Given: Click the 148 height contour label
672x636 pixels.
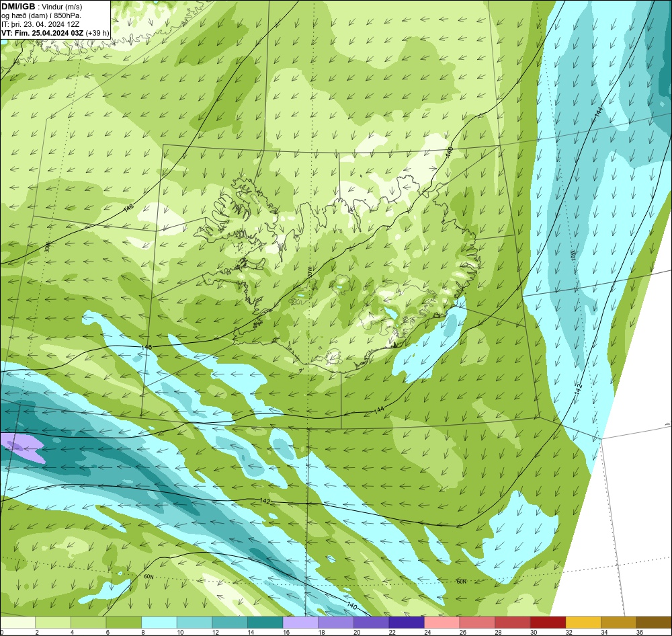Looking at the screenshot, I should pyautogui.click(x=128, y=208).
